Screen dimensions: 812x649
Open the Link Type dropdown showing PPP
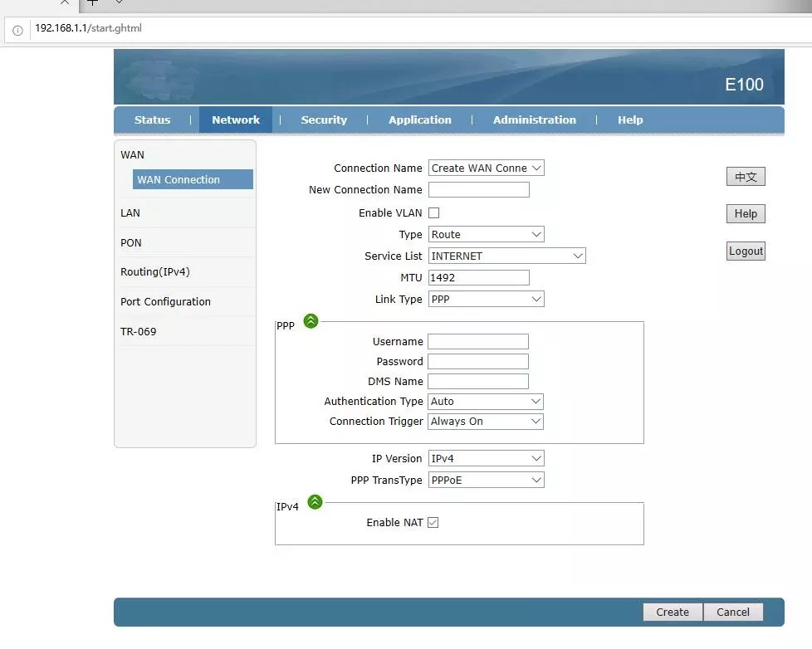click(487, 299)
